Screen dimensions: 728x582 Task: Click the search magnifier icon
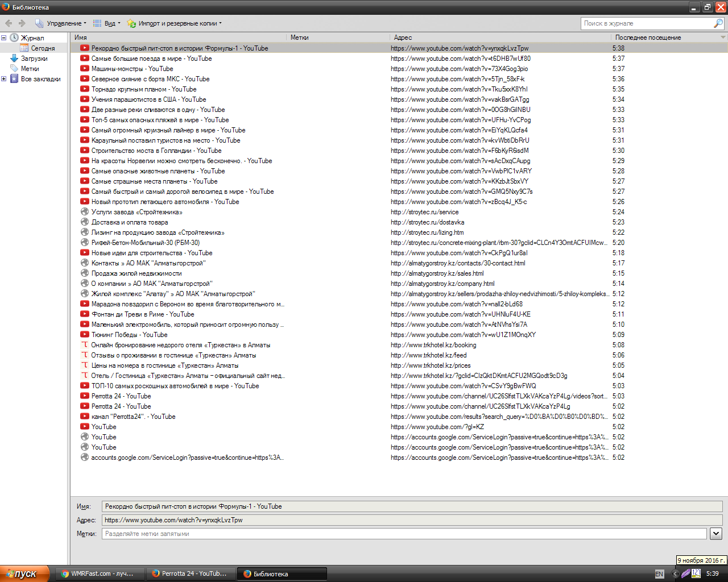[718, 23]
